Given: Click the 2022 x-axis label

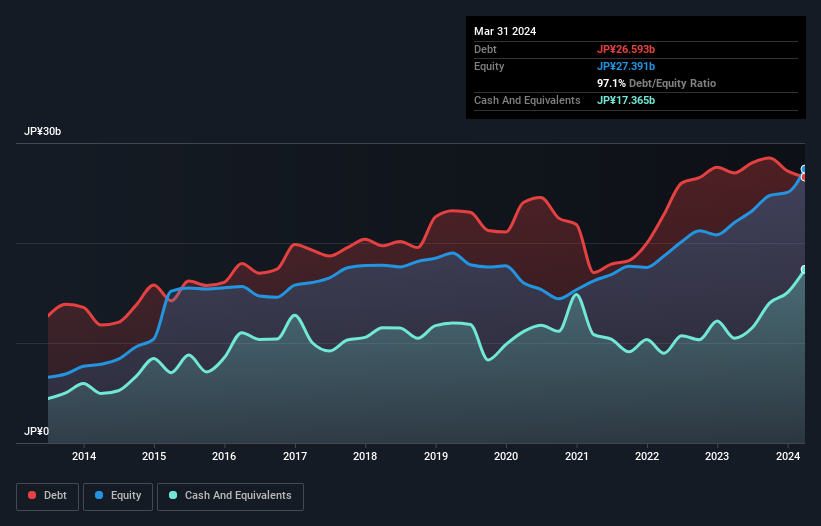Looking at the screenshot, I should (x=647, y=456).
